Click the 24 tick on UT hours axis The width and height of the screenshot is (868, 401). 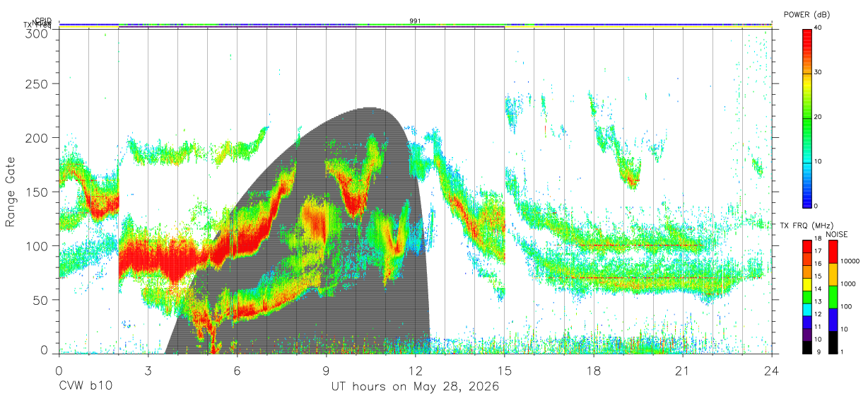click(x=771, y=370)
